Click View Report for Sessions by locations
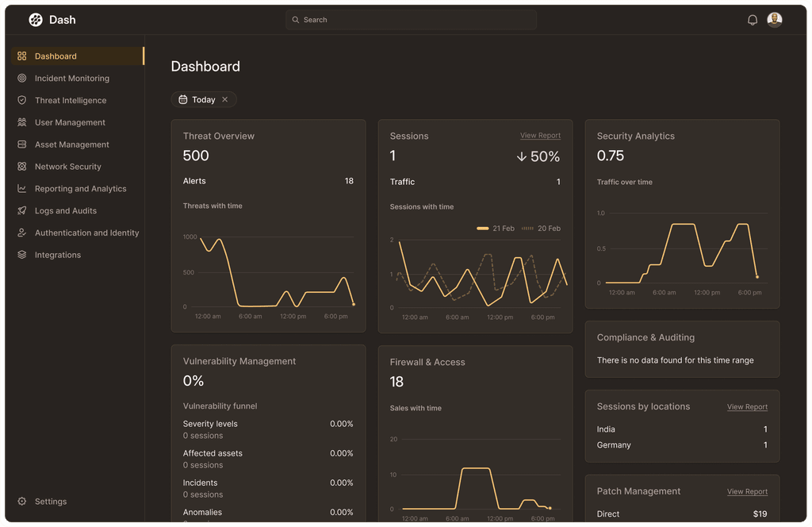 click(x=747, y=406)
